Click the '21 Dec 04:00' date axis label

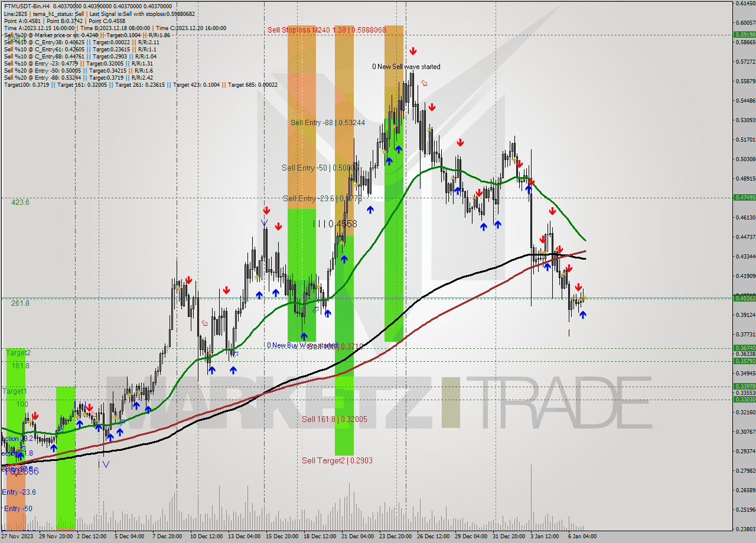pyautogui.click(x=357, y=537)
